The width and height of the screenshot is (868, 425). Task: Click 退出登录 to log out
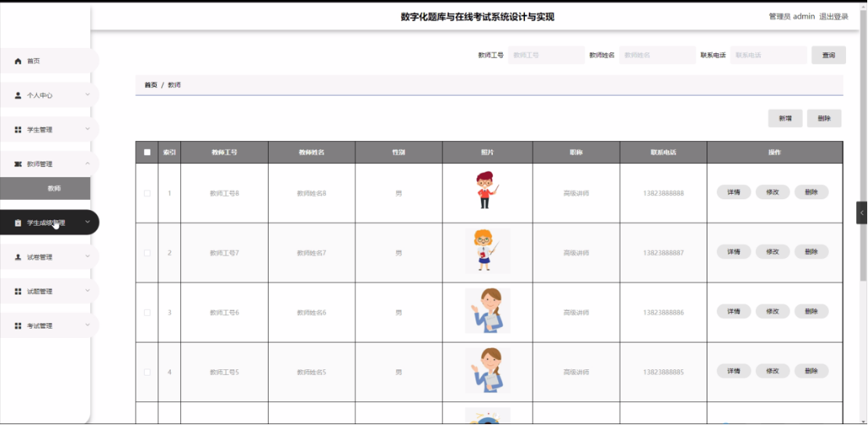(834, 16)
